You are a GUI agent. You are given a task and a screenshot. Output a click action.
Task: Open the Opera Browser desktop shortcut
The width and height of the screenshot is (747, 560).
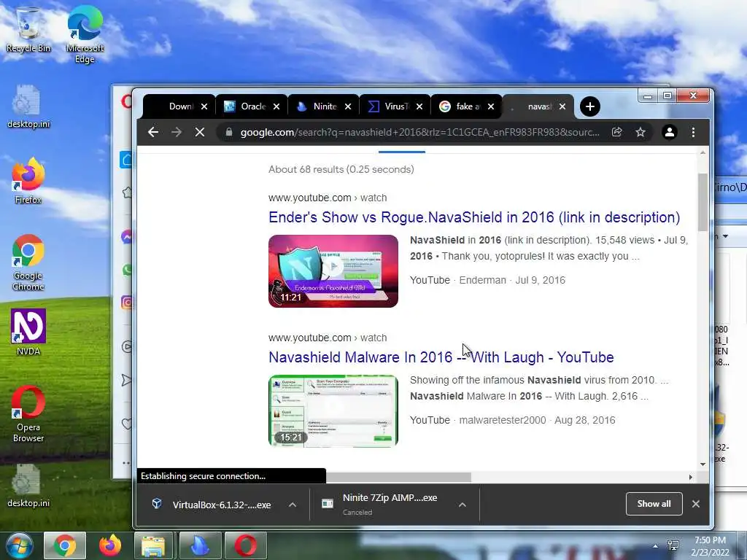pos(28,414)
